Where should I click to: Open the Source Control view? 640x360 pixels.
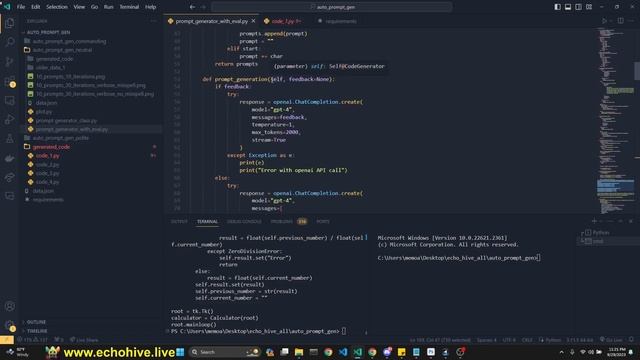[x=10, y=62]
